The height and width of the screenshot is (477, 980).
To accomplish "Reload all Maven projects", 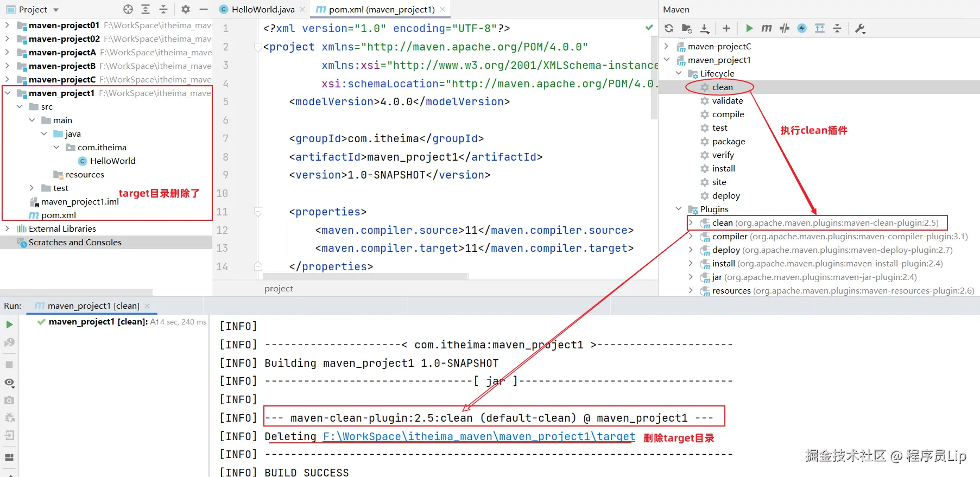I will point(669,28).
